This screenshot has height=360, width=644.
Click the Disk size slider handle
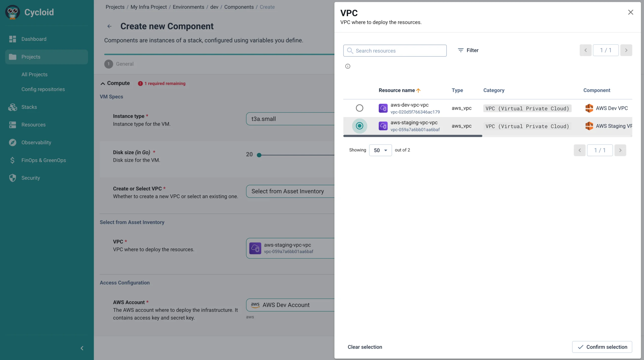(x=259, y=155)
